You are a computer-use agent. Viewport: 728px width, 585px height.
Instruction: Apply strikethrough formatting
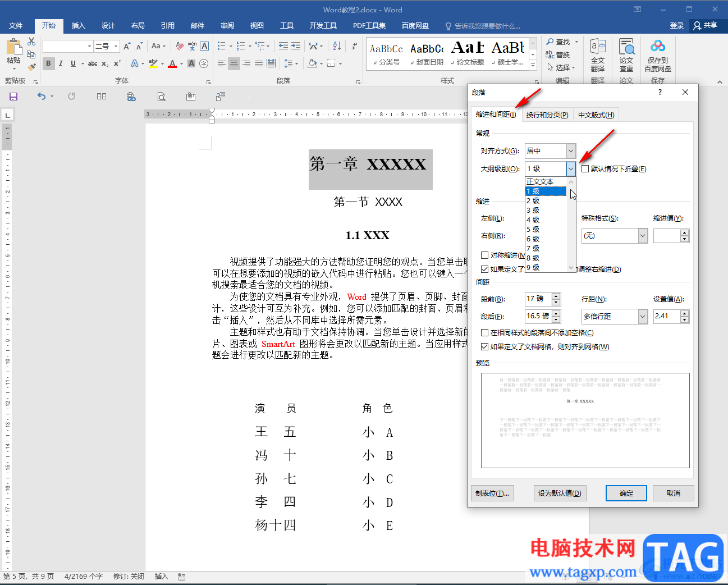coord(93,63)
